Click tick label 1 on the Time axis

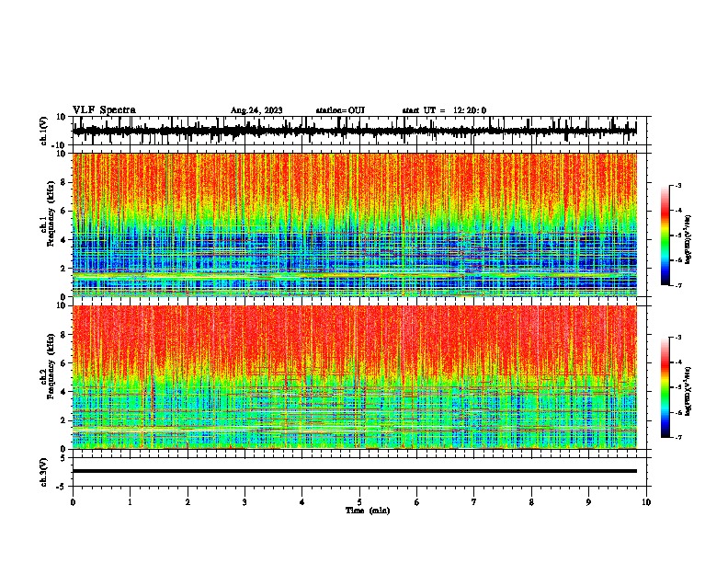click(130, 502)
